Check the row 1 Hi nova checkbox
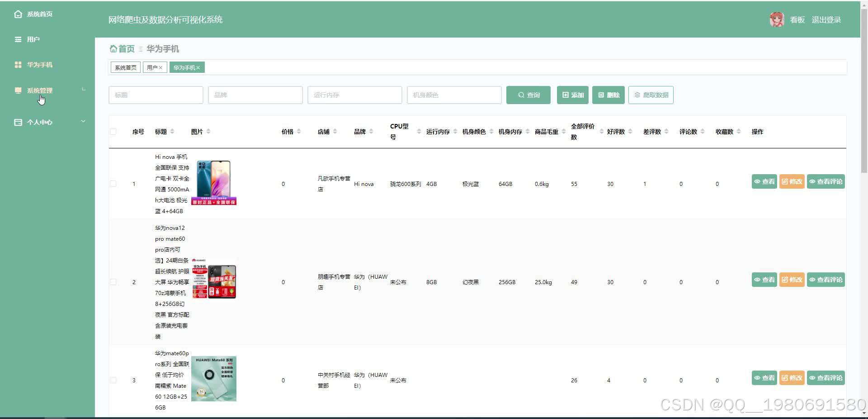This screenshot has height=419, width=868. 113,184
